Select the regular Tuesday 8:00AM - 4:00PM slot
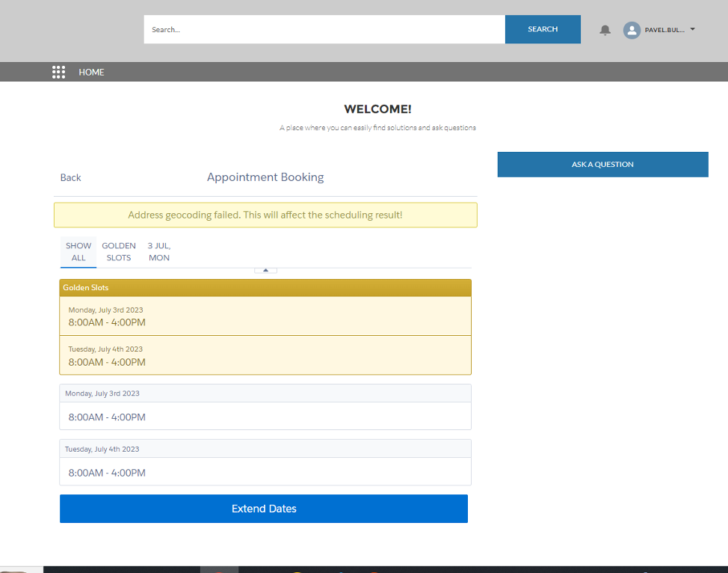 tap(265, 472)
